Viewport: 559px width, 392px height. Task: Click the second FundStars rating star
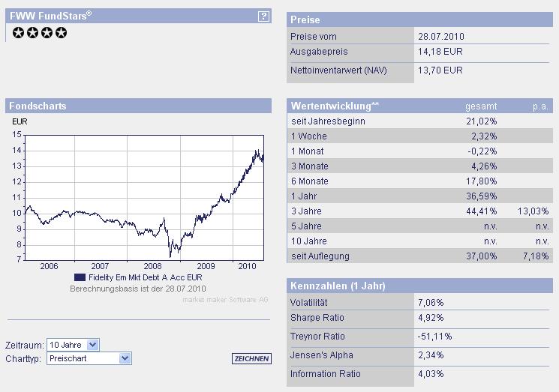(x=33, y=32)
